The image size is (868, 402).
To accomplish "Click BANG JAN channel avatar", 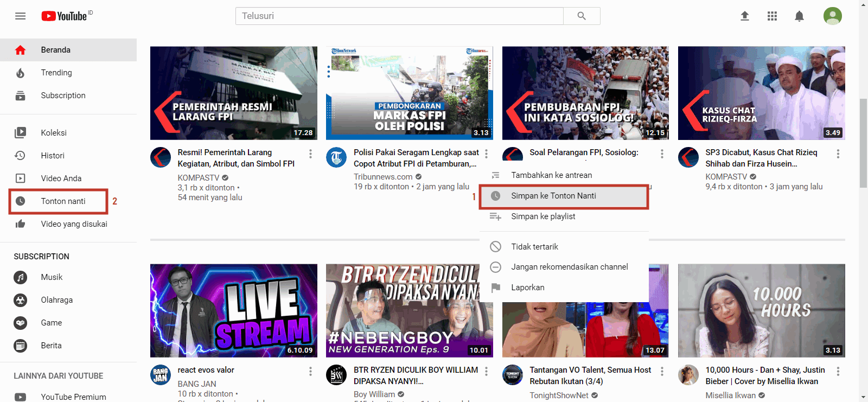I will [x=161, y=375].
